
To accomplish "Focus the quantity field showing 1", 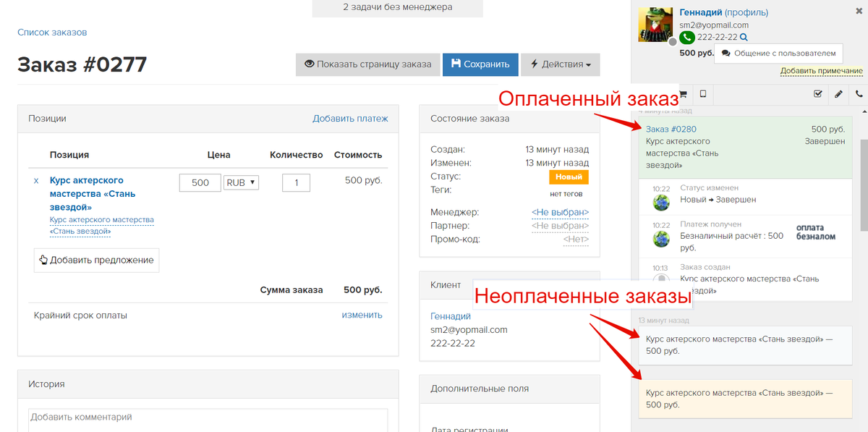I will point(296,182).
